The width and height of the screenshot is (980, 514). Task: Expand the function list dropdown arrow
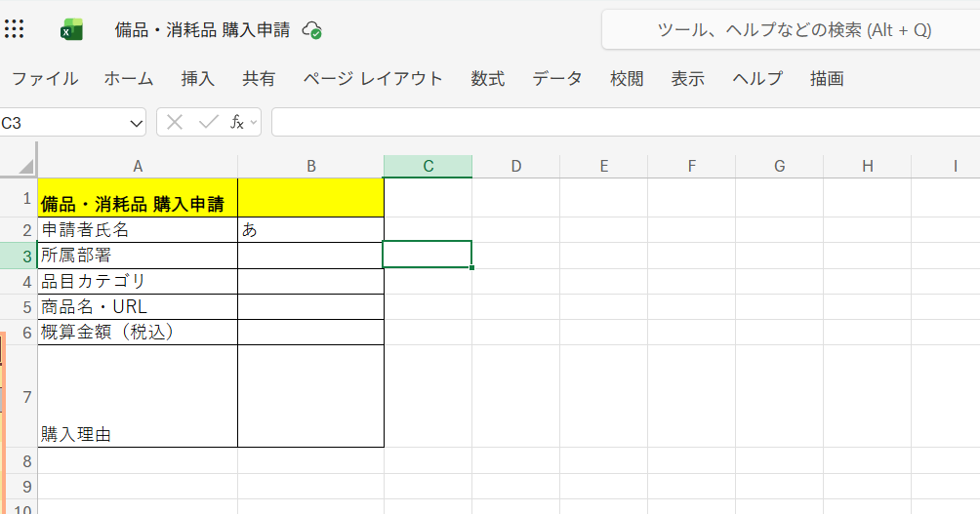click(254, 122)
